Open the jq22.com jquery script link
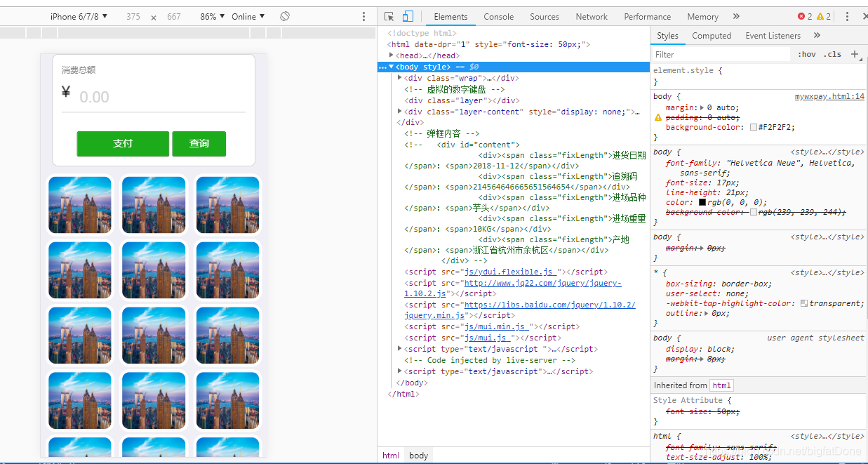Viewport: 868px width, 464px height. [x=512, y=288]
